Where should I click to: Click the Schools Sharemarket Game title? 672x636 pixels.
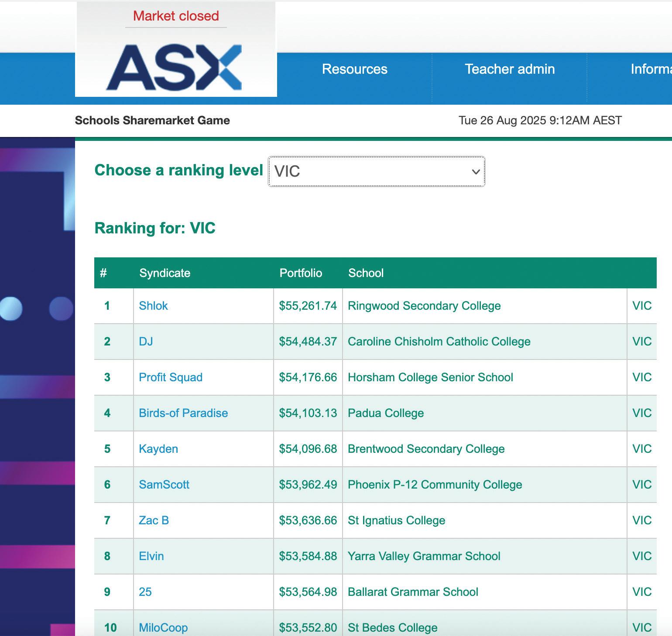152,120
